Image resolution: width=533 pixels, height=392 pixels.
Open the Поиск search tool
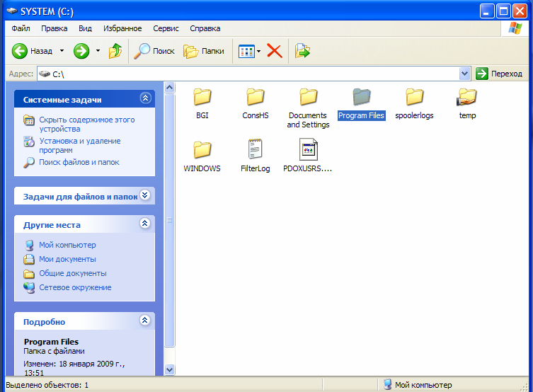154,51
